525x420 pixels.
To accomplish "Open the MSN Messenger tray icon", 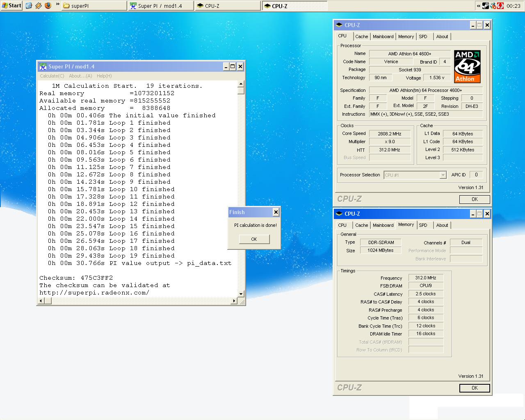I will pos(493,6).
